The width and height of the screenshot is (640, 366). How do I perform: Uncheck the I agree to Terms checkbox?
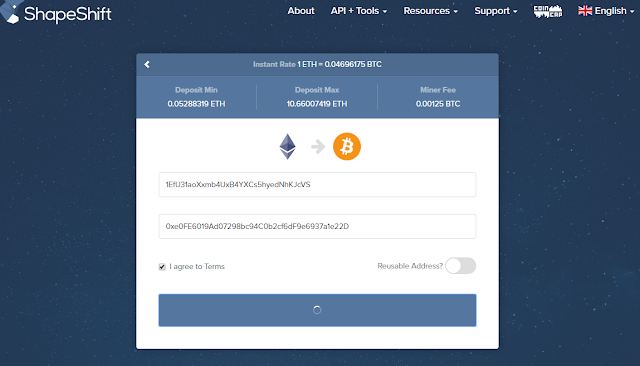[162, 267]
